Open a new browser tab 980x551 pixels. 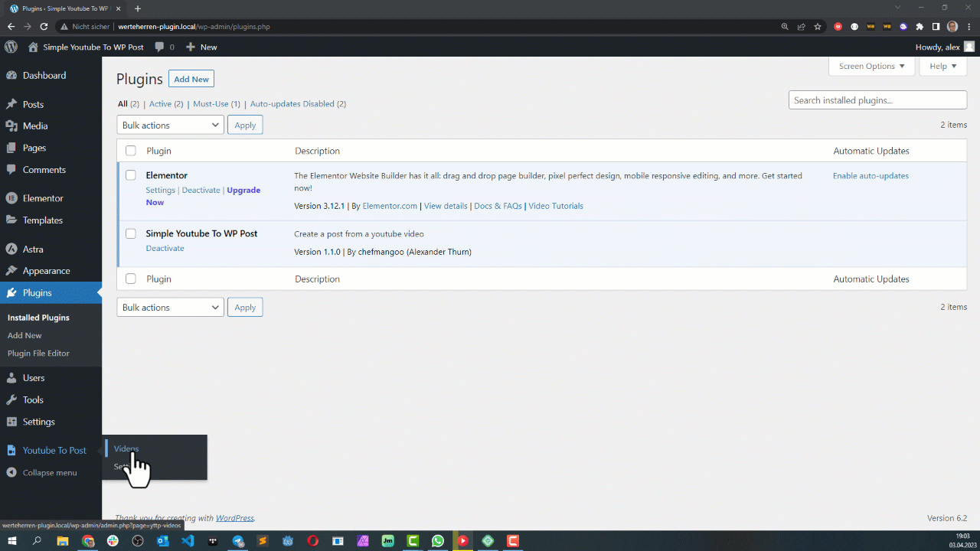pyautogui.click(x=138, y=8)
